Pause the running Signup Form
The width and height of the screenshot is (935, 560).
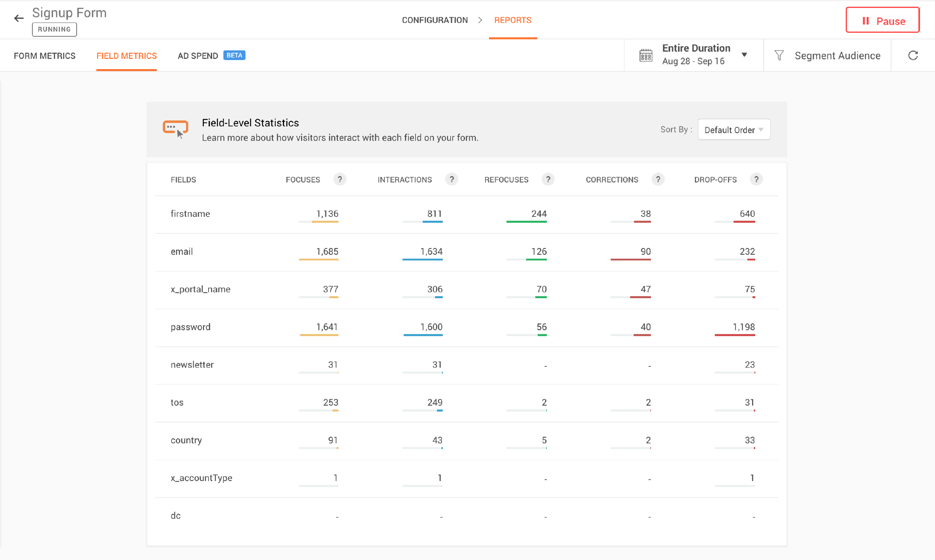882,20
